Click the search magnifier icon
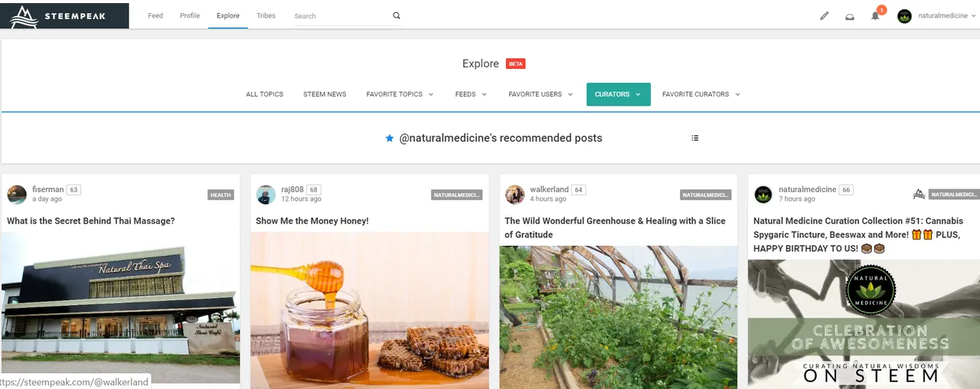 pyautogui.click(x=396, y=15)
